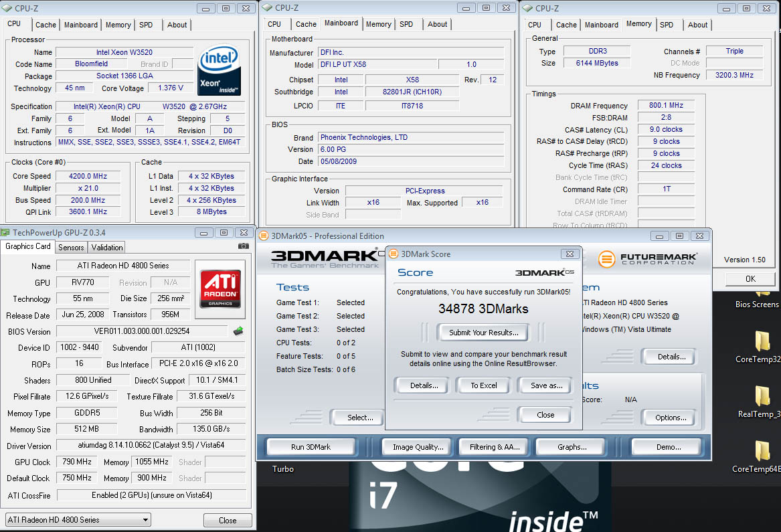Viewport: 781px width, 532px height.
Task: Click the Futuremark Corporation logo
Action: click(x=648, y=258)
